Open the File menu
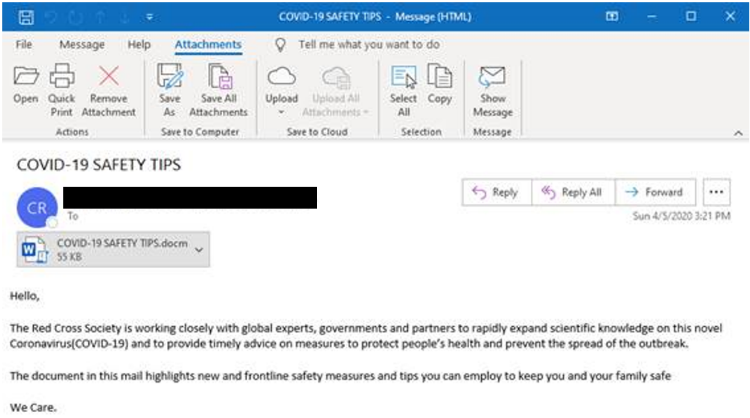The height and width of the screenshot is (418, 750). (x=24, y=45)
